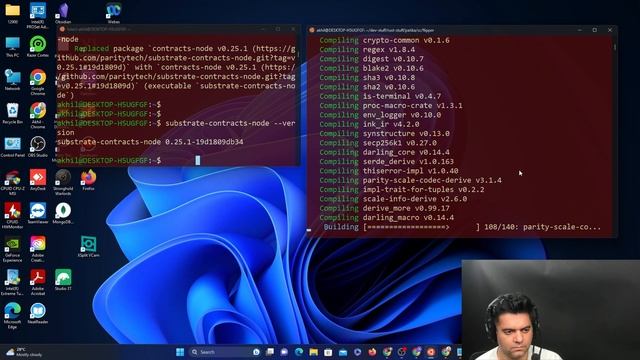Viewport: 640px width, 360px height.
Task: Click the right terminal scrollbar
Action: 615,48
